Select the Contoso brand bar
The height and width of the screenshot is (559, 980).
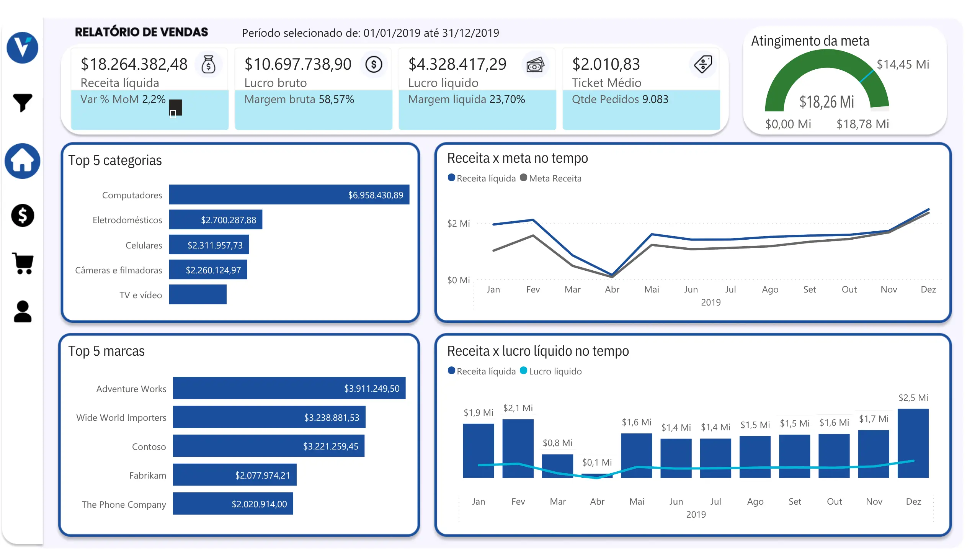269,446
